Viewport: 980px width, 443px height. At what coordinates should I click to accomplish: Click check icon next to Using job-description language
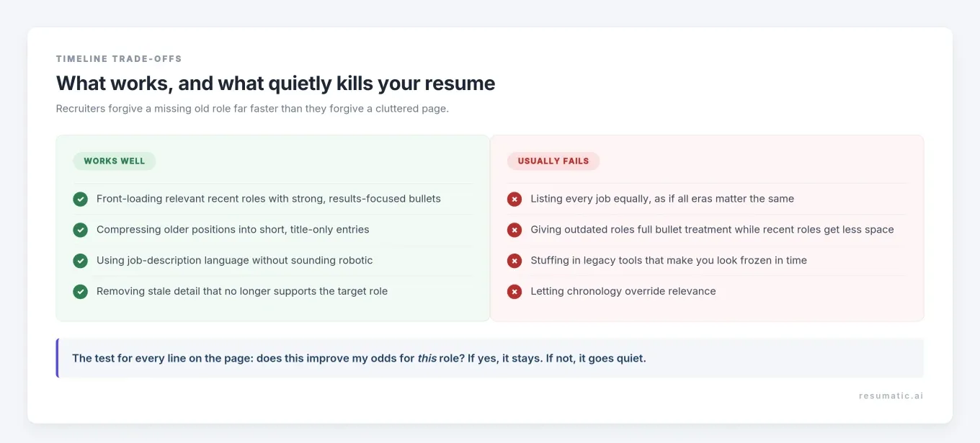(x=80, y=261)
